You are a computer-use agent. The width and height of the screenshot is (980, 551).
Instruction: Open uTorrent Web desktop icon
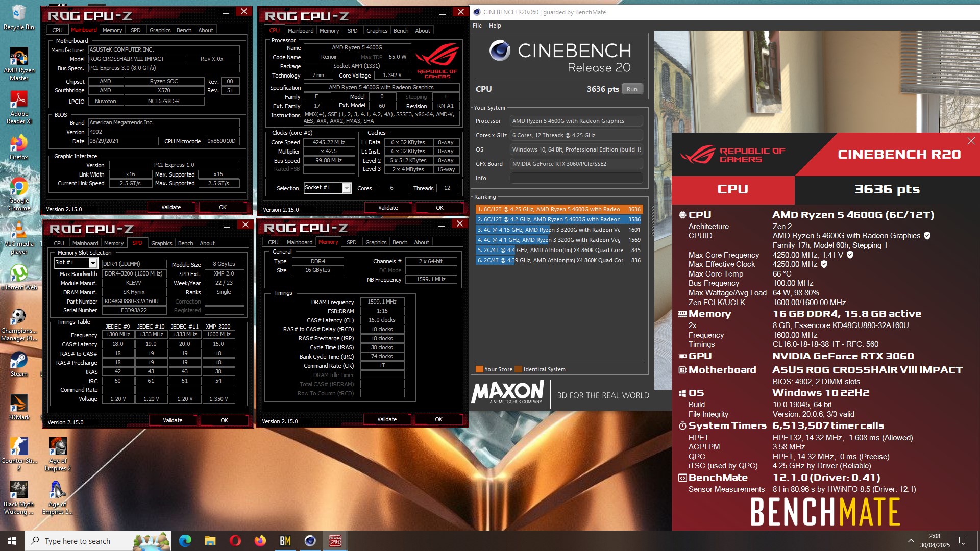19,277
